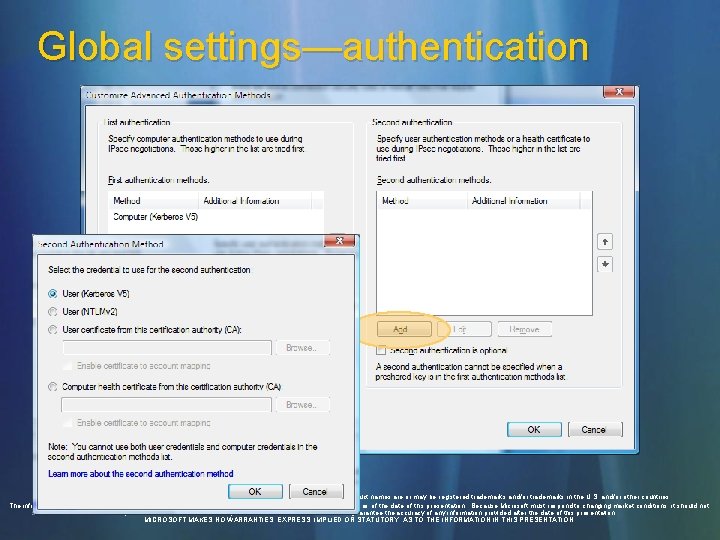This screenshot has height=540, width=720.
Task: Select the User (NTLMv2) option
Action: pos(53,312)
